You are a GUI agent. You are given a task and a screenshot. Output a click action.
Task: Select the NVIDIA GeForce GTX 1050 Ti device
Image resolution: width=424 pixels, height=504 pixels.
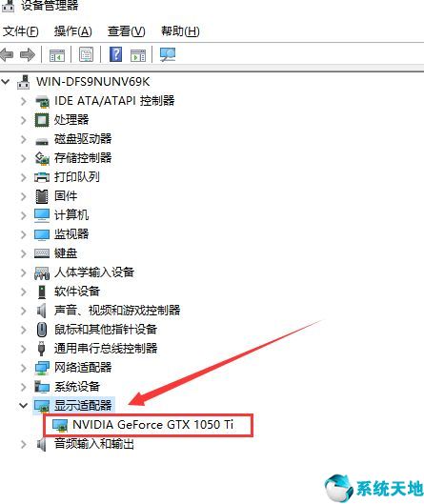pos(153,425)
